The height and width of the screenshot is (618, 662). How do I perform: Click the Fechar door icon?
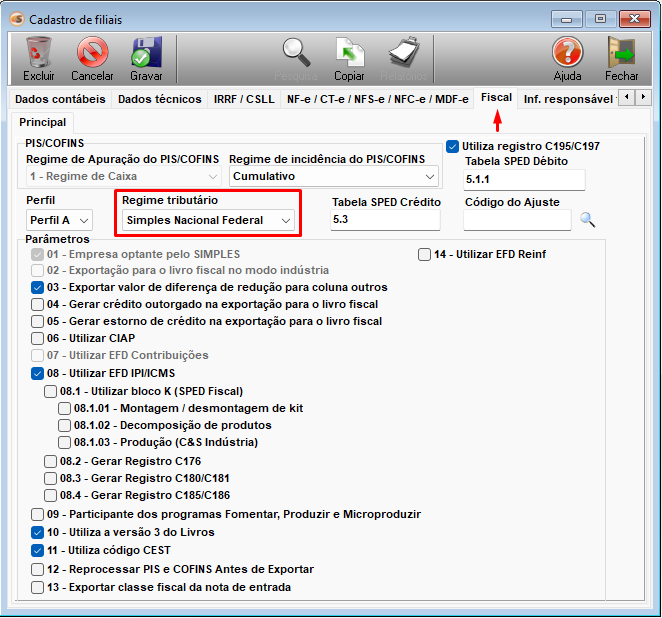621,53
